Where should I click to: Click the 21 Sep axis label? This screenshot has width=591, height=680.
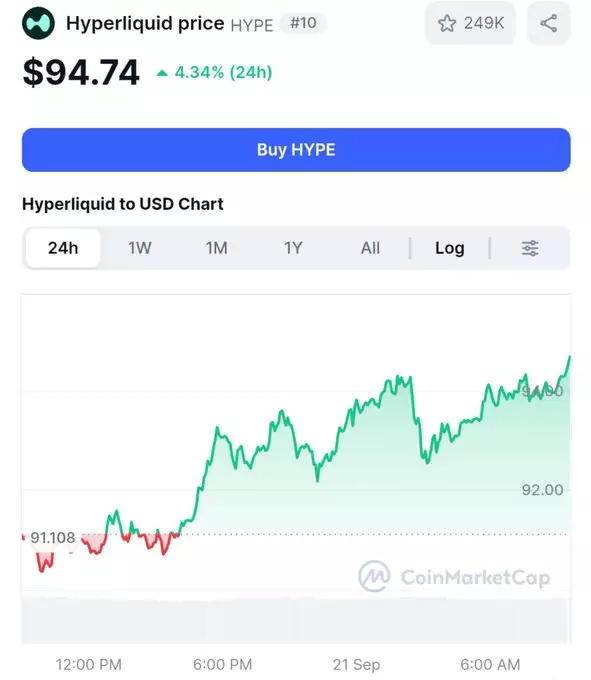point(356,664)
